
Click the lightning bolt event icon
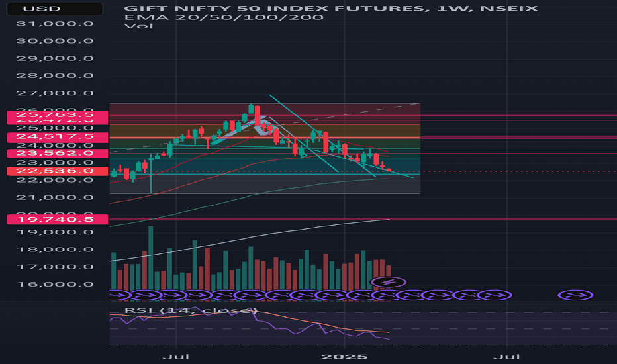tap(389, 282)
